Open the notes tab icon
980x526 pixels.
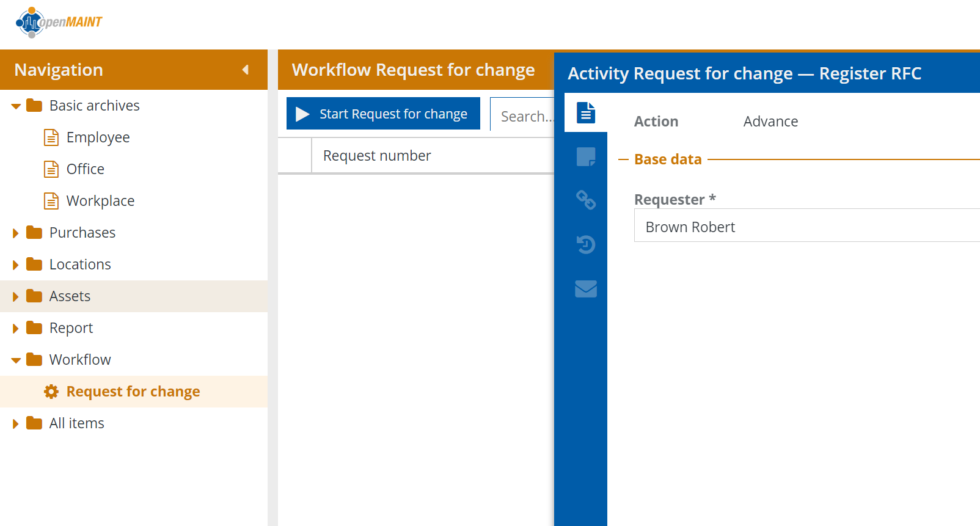pos(586,156)
